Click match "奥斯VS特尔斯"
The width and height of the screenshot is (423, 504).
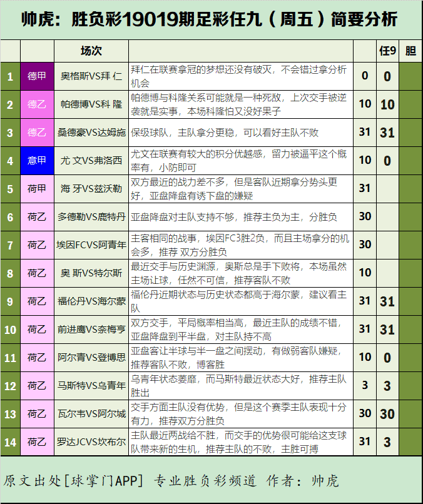(x=91, y=273)
